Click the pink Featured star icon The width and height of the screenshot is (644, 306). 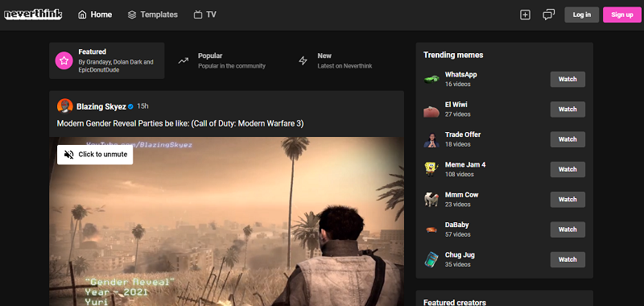64,60
